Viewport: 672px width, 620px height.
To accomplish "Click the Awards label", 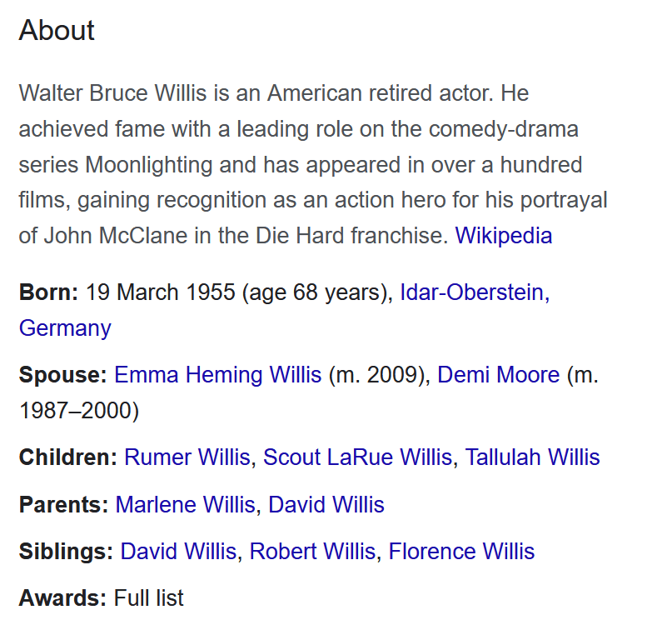I will [62, 597].
